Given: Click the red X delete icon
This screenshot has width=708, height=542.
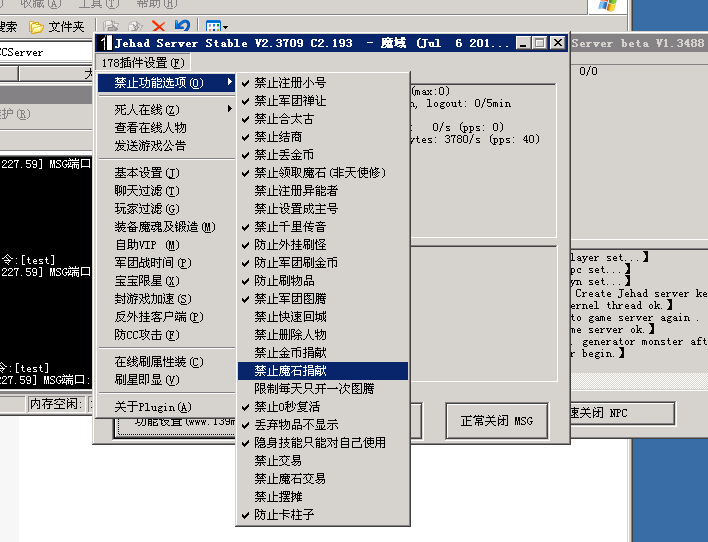Looking at the screenshot, I should tap(158, 26).
